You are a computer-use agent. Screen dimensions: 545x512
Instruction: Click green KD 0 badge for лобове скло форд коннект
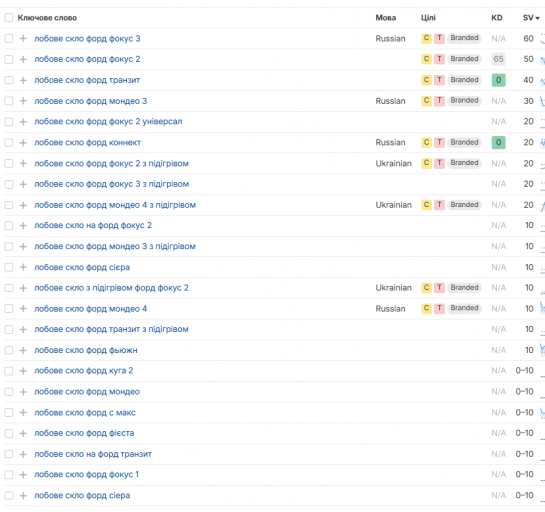[498, 143]
